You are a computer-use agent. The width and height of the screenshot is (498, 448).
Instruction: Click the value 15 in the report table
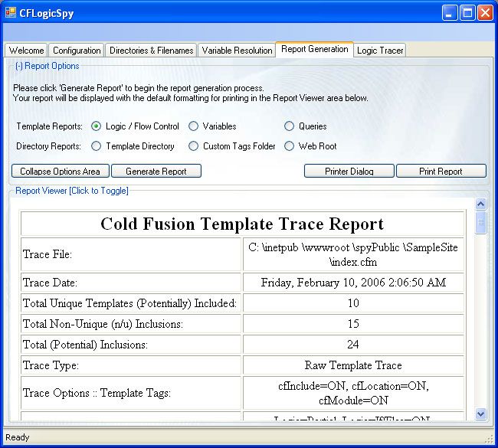pyautogui.click(x=353, y=323)
